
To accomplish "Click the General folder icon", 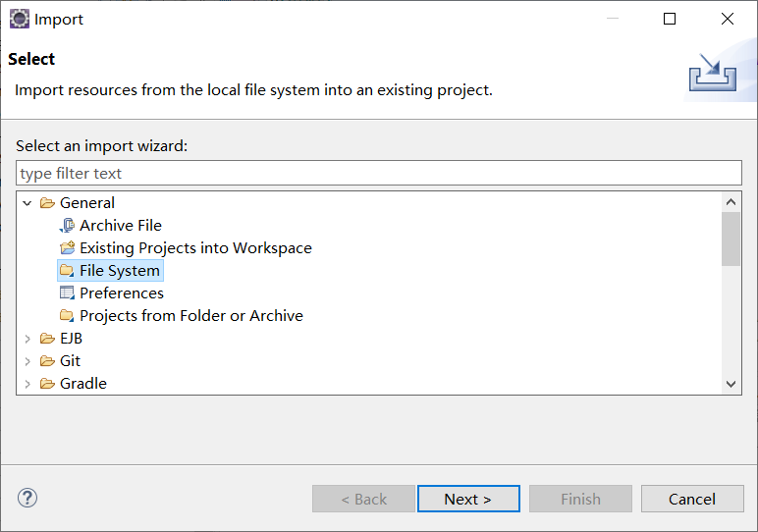I will coord(47,202).
